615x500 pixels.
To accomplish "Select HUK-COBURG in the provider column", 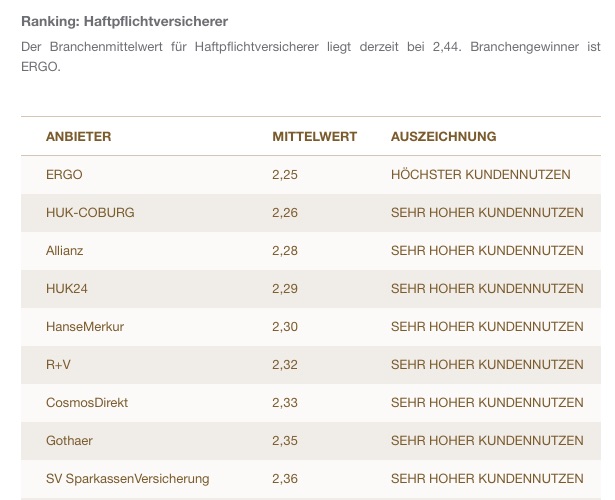I will pos(90,213).
